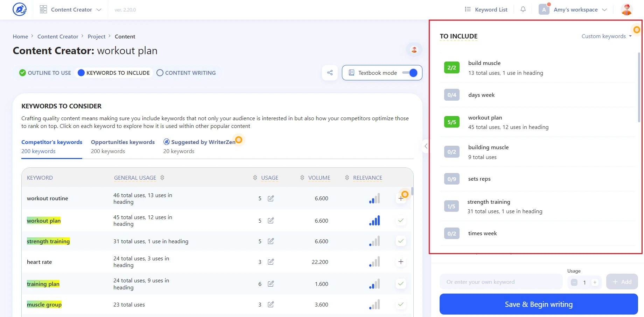Click the share icon button
This screenshot has height=317, width=644.
[x=330, y=73]
